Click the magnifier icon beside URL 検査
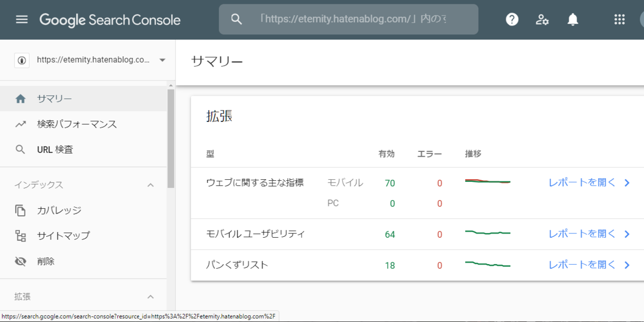Viewport: 644px width, 322px height. [x=21, y=150]
